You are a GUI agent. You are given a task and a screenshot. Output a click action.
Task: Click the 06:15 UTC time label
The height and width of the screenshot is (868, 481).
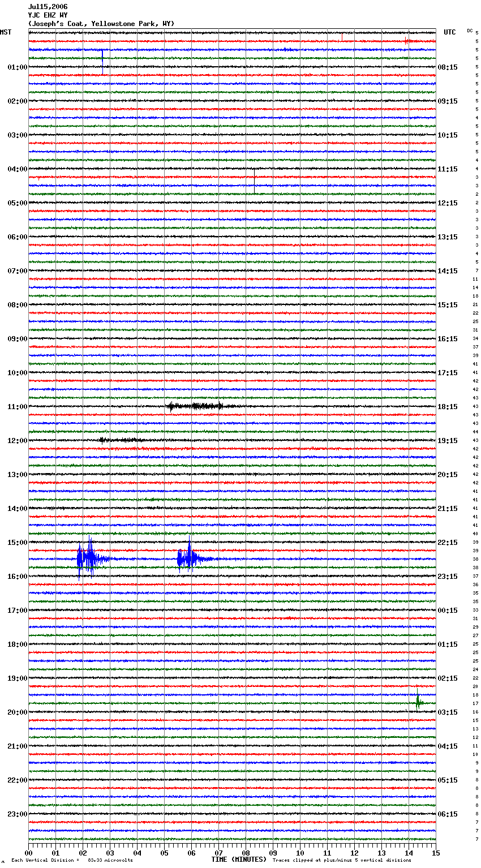pos(448,814)
